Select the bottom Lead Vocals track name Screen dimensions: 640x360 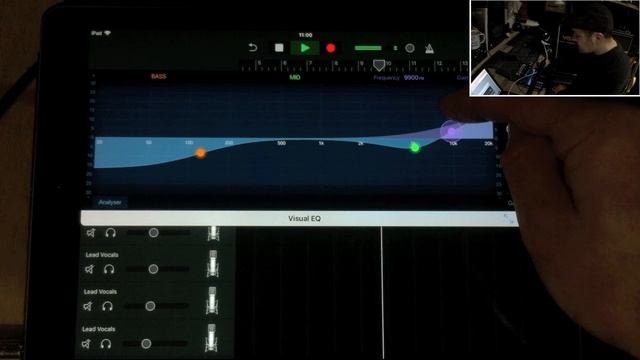pos(98,329)
